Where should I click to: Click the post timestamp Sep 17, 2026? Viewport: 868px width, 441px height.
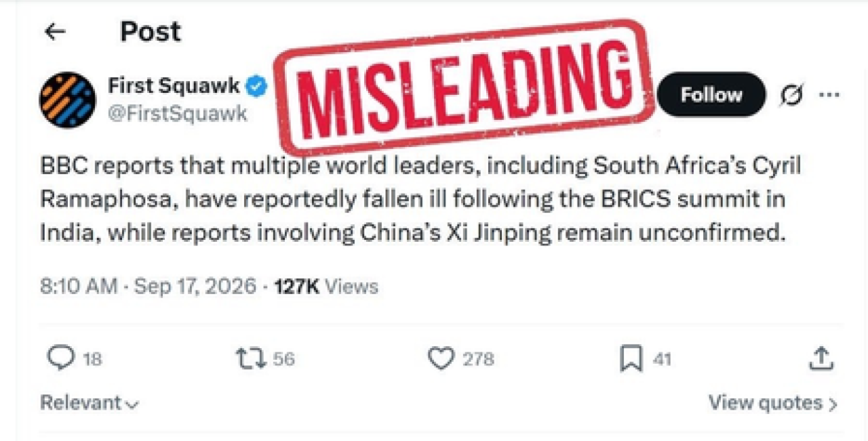[195, 286]
